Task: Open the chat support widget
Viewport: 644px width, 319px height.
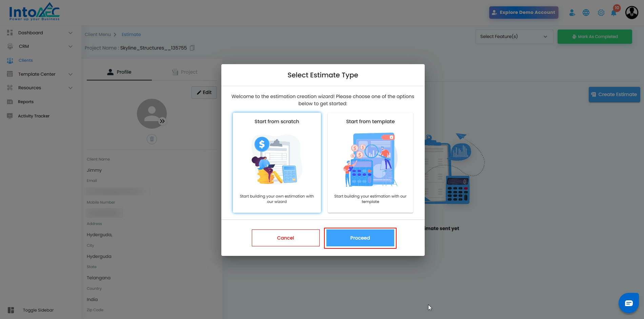Action: [628, 303]
